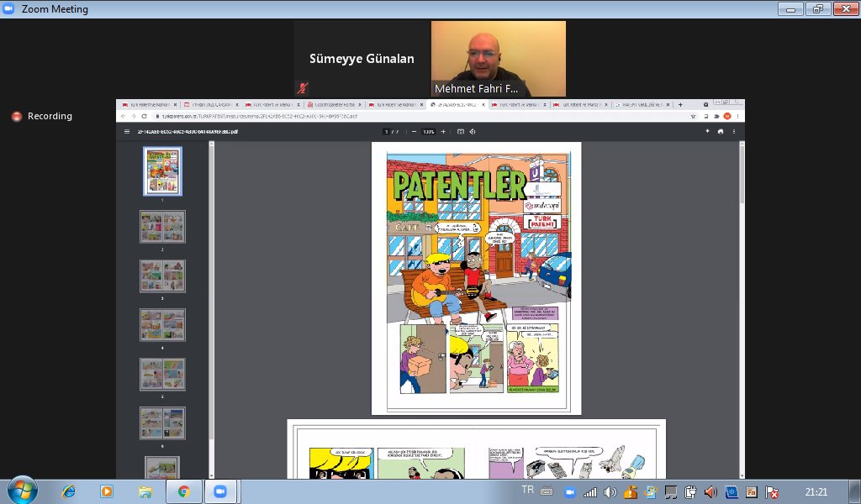This screenshot has height=504, width=861.
Task: Click the browser back arrow
Action: pyautogui.click(x=123, y=116)
